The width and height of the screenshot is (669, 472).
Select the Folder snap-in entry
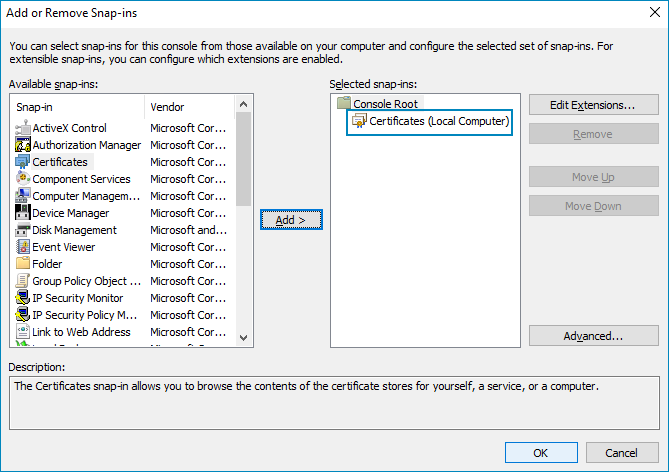47,264
